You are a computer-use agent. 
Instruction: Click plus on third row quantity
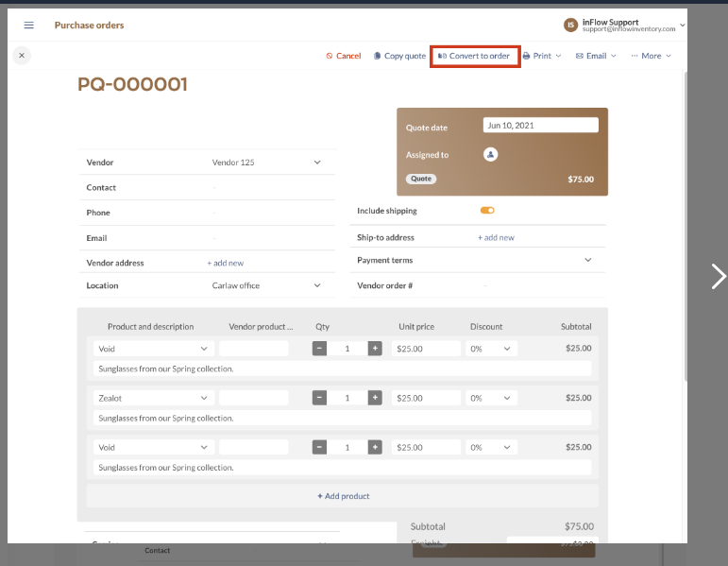click(x=375, y=447)
